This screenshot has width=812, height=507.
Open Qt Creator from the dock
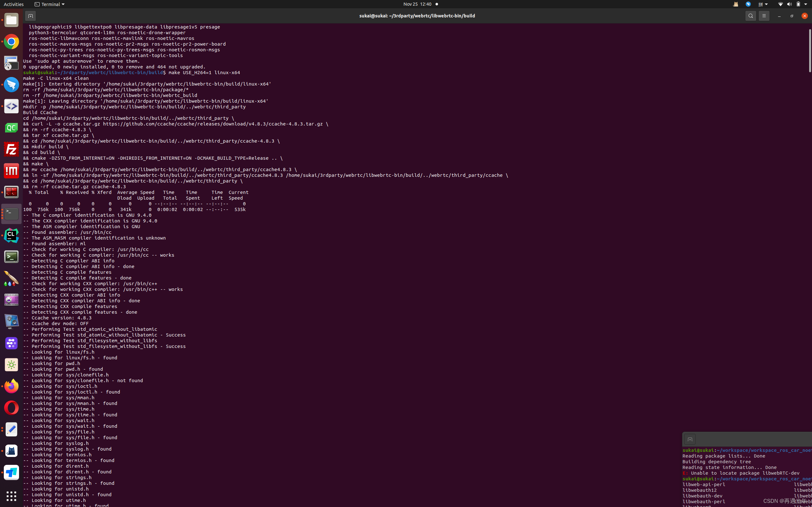[x=11, y=128]
